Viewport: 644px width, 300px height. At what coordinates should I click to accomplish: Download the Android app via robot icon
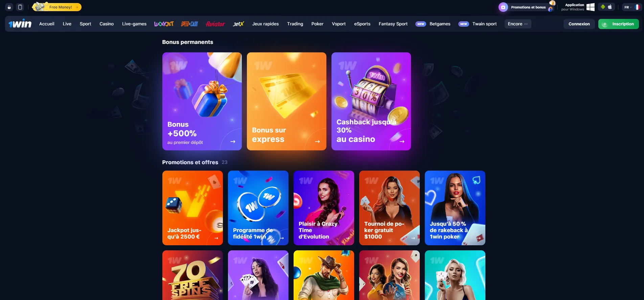point(603,7)
